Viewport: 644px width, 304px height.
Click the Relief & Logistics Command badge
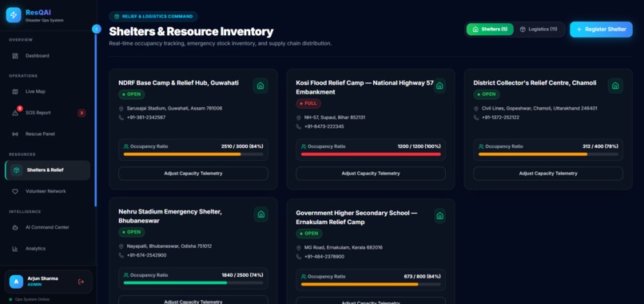[x=153, y=17]
